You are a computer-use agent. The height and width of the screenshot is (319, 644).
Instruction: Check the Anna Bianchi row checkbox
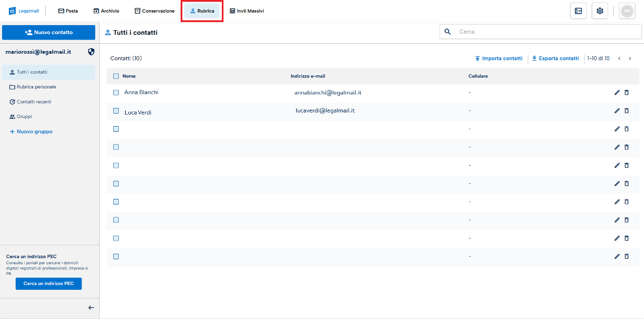click(116, 92)
